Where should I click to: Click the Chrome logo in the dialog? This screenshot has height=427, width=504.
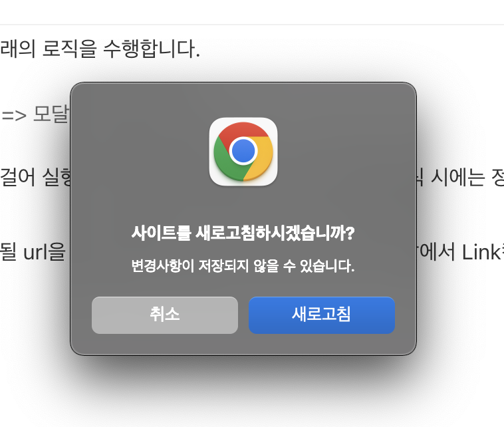pyautogui.click(x=243, y=152)
